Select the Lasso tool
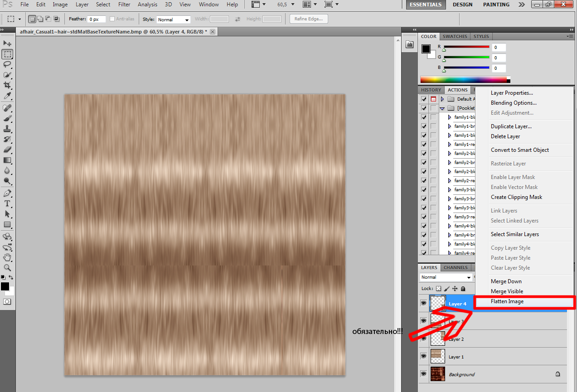The image size is (577, 392). (x=8, y=64)
